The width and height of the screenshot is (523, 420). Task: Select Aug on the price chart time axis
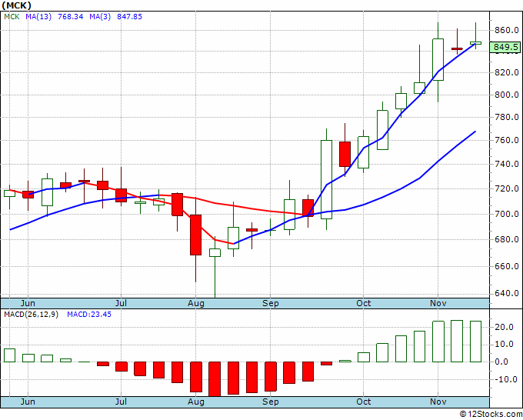(x=196, y=303)
